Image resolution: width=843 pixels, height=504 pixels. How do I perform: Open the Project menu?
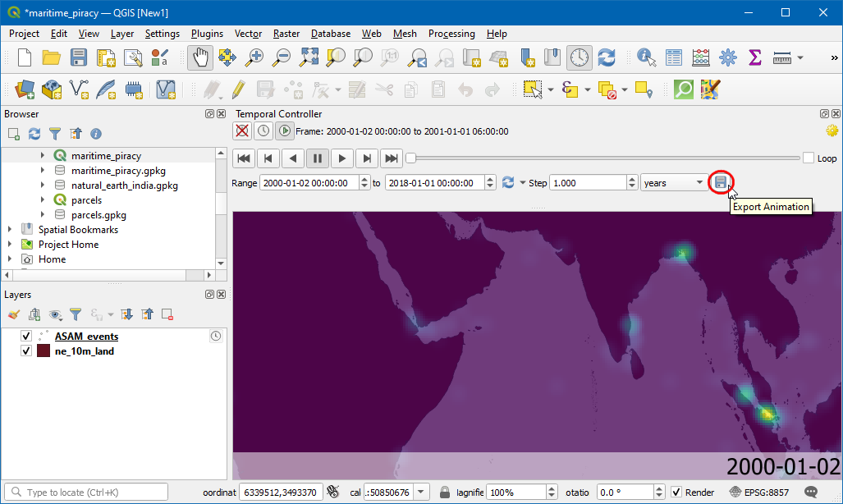(x=24, y=34)
